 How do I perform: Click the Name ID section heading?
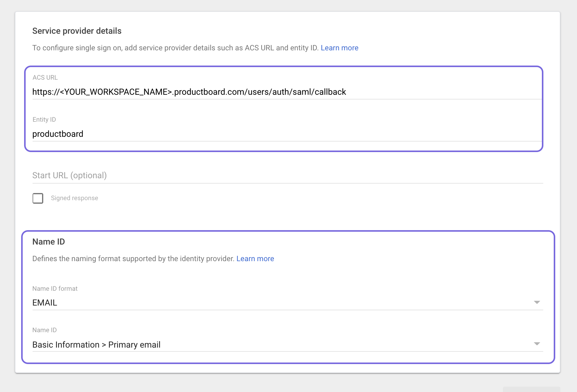pyautogui.click(x=49, y=242)
